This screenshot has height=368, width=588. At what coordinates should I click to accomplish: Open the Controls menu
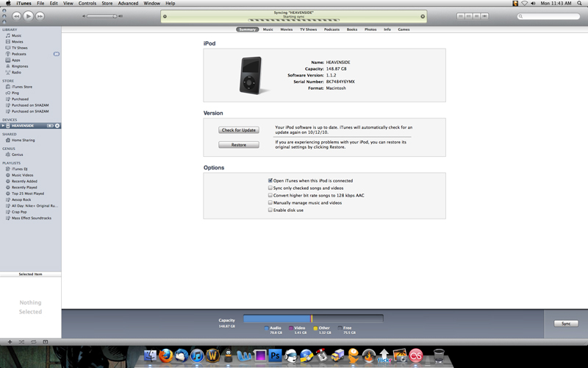point(87,4)
